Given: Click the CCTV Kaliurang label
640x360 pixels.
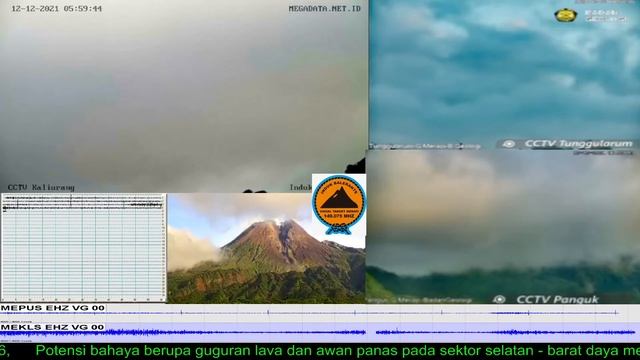Looking at the screenshot, I should (x=41, y=187).
